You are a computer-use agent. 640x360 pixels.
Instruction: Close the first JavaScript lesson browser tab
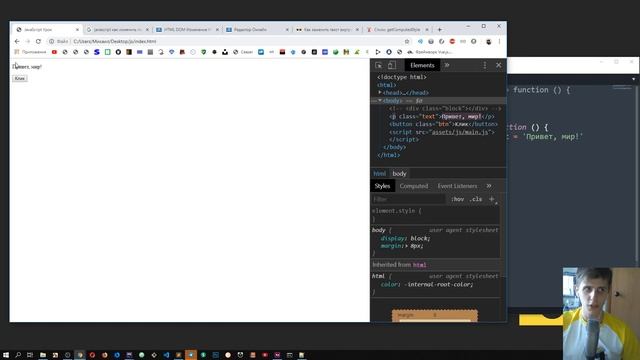[77, 29]
